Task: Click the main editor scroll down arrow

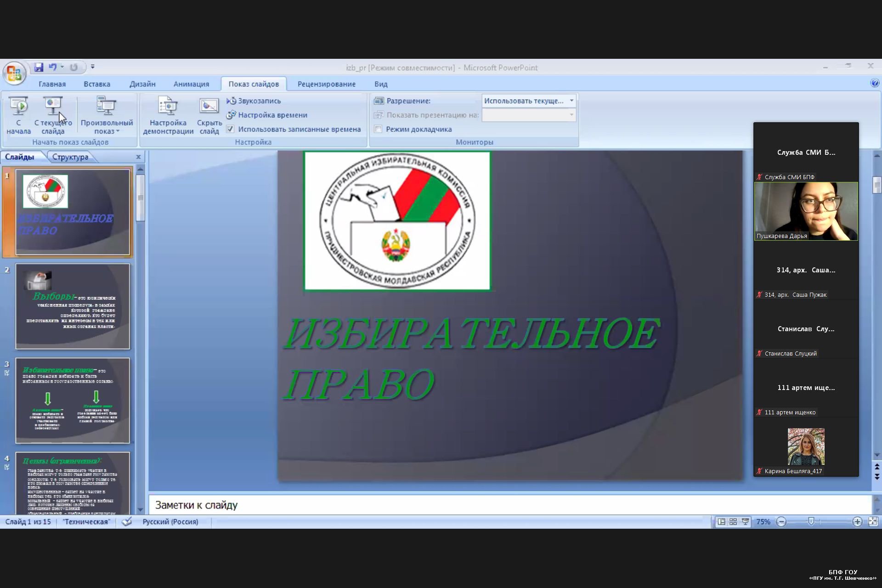Action: click(x=877, y=455)
